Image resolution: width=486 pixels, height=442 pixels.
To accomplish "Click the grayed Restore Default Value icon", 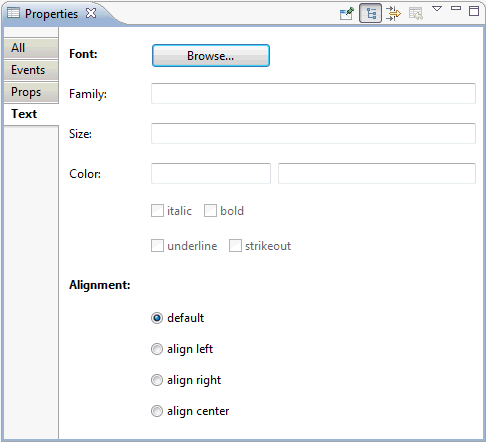I will pos(416,14).
